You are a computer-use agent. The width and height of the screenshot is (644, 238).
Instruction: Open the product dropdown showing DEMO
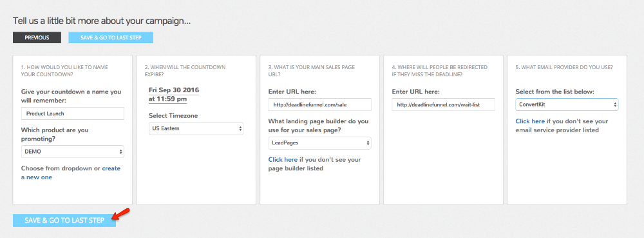click(x=72, y=152)
